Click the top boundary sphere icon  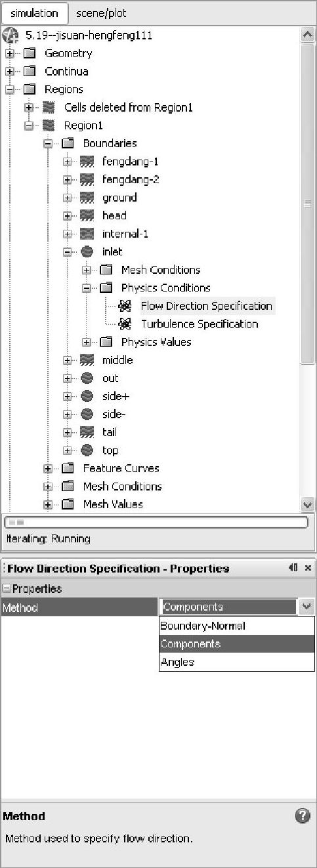(87, 450)
